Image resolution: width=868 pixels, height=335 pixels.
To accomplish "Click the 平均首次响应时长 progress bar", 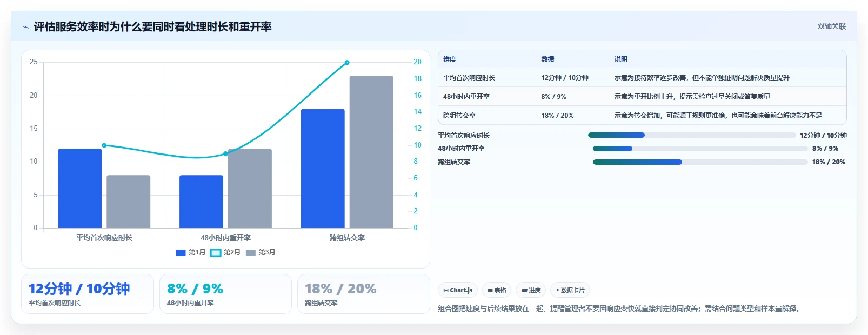I will [x=692, y=135].
